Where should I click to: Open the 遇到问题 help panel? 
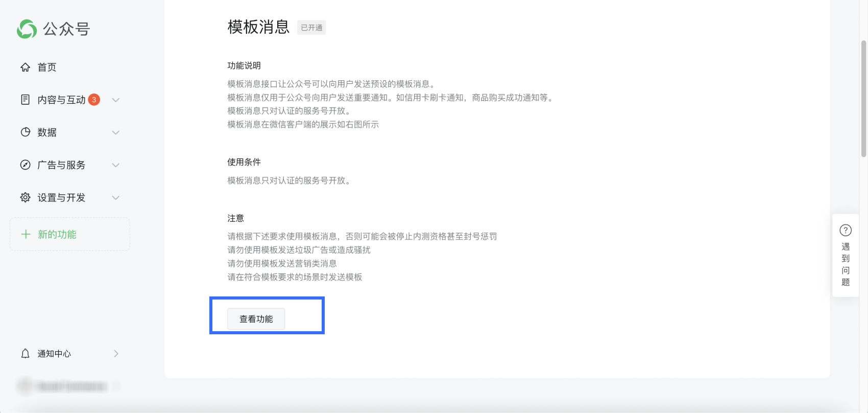[x=846, y=255]
